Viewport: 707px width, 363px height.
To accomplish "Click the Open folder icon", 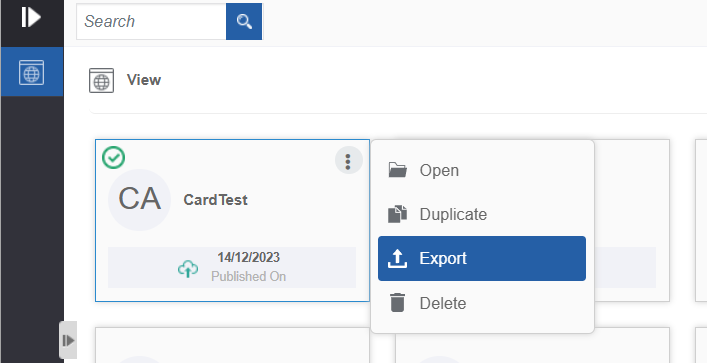I will click(x=397, y=170).
